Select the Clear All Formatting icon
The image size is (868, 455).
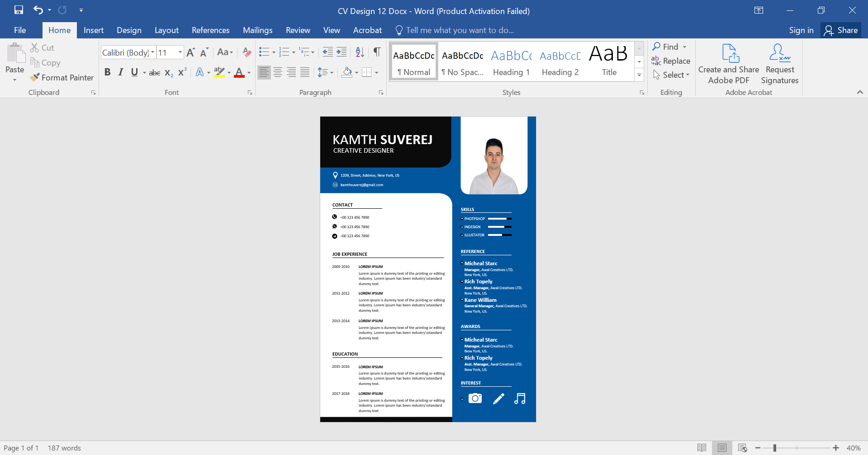click(x=246, y=52)
